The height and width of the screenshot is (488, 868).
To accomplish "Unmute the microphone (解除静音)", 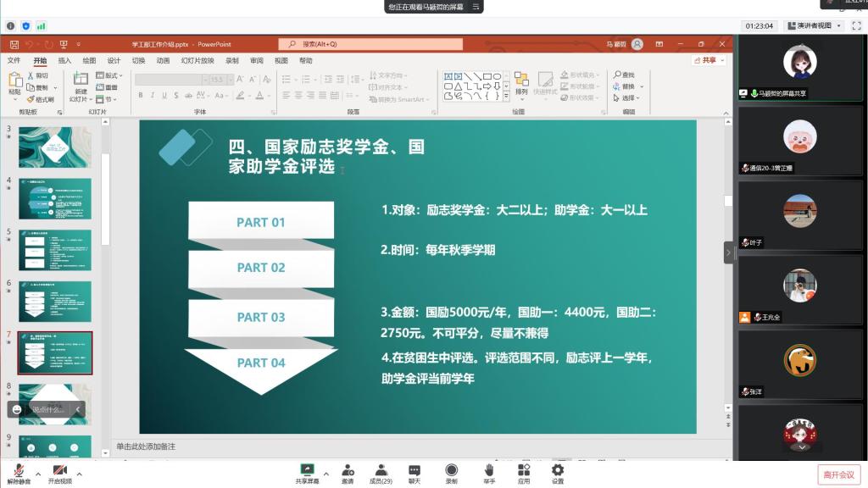I will (x=19, y=471).
